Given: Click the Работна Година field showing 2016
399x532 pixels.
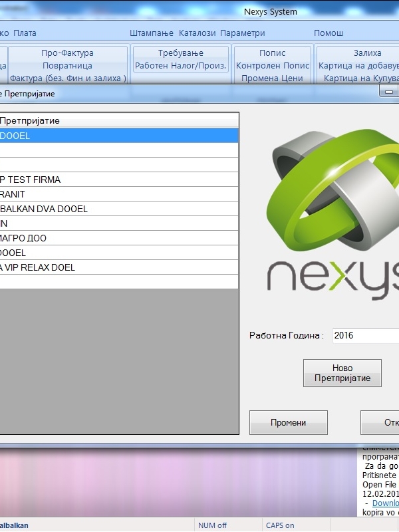Looking at the screenshot, I should pos(364,336).
